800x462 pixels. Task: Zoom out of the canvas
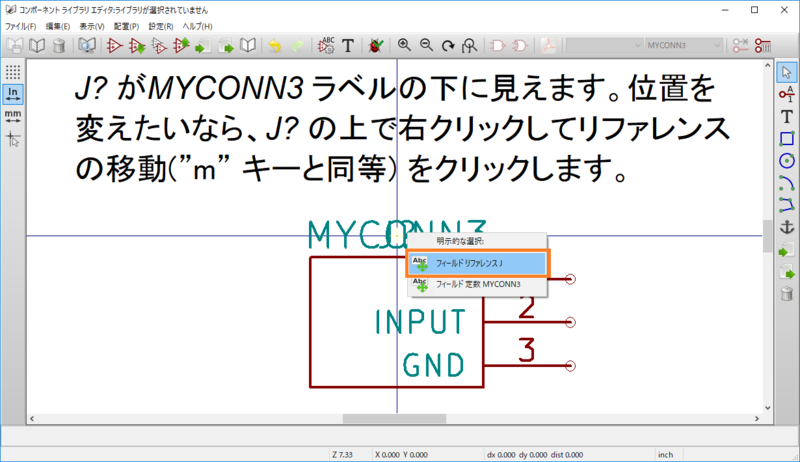click(426, 45)
